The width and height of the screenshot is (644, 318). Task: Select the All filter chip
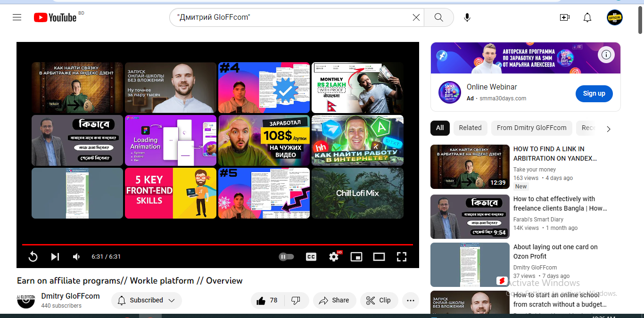click(440, 128)
